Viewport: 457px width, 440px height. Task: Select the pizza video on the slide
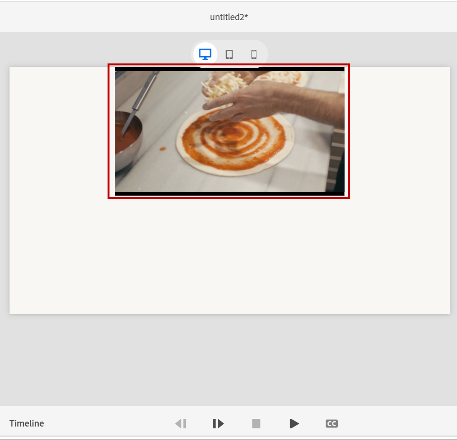[x=230, y=131]
